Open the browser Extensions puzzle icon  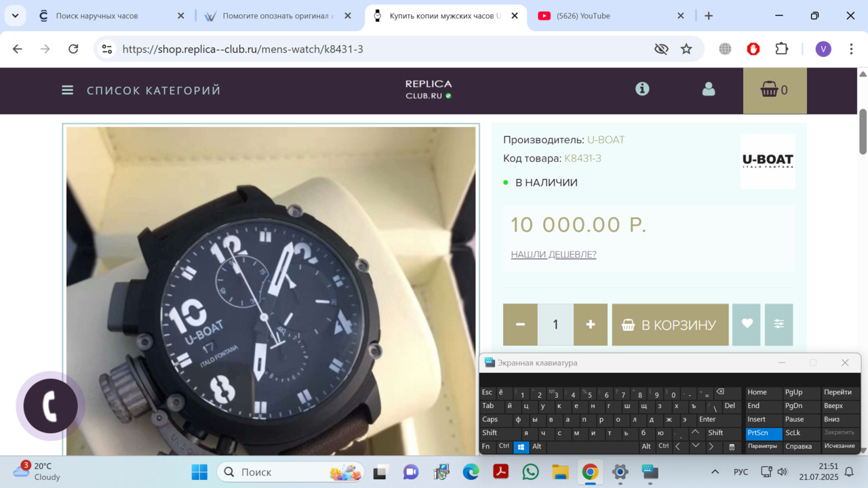(x=781, y=49)
